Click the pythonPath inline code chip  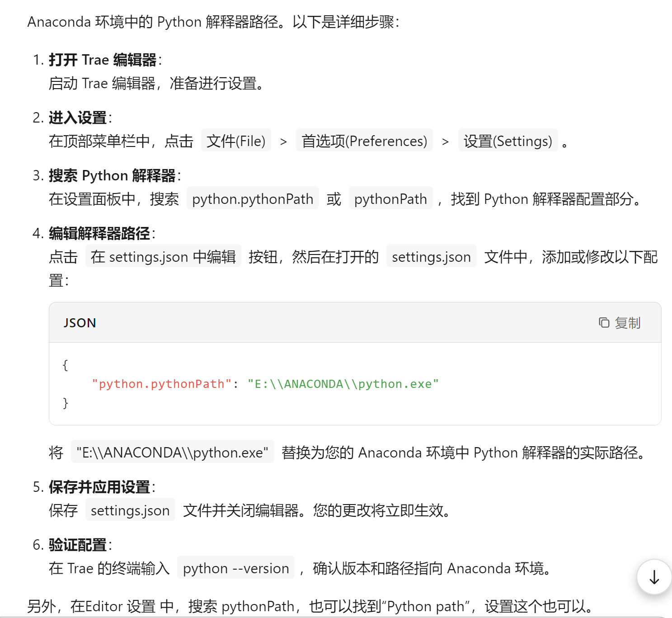click(390, 199)
